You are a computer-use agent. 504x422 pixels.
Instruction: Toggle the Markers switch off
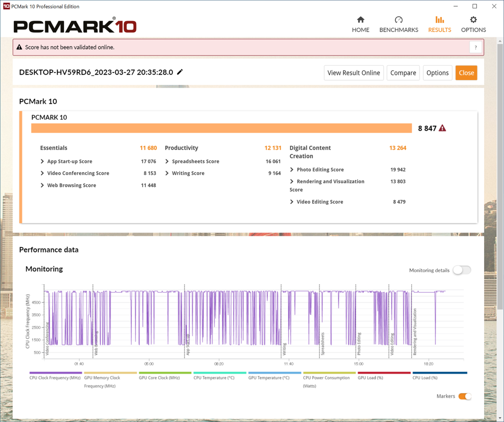pyautogui.click(x=465, y=396)
